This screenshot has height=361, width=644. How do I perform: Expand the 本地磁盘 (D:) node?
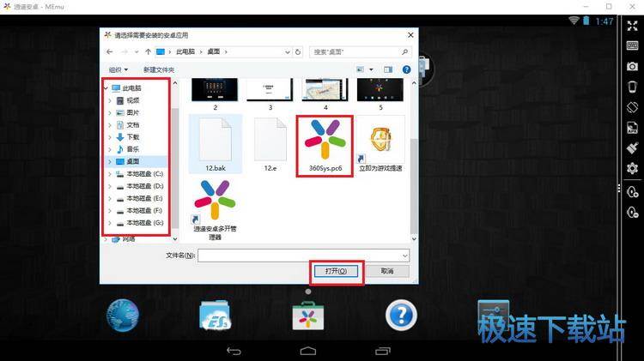[x=110, y=186]
